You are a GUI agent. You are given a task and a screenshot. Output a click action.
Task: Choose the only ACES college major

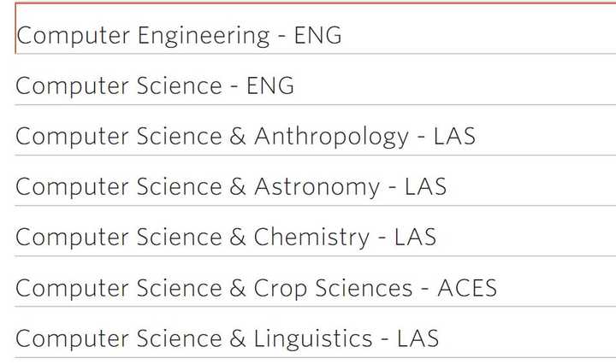(316, 282)
